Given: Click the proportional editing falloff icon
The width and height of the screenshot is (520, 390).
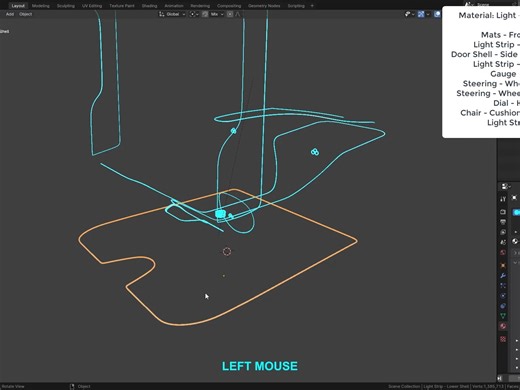Looking at the screenshot, I should (x=237, y=14).
